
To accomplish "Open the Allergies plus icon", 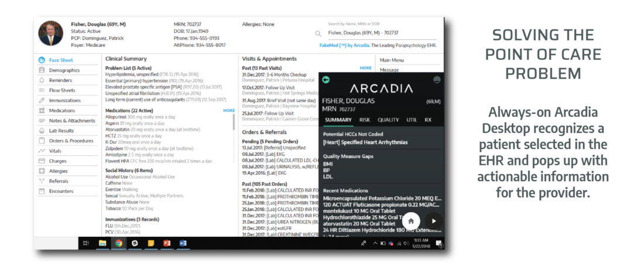I will (x=41, y=171).
